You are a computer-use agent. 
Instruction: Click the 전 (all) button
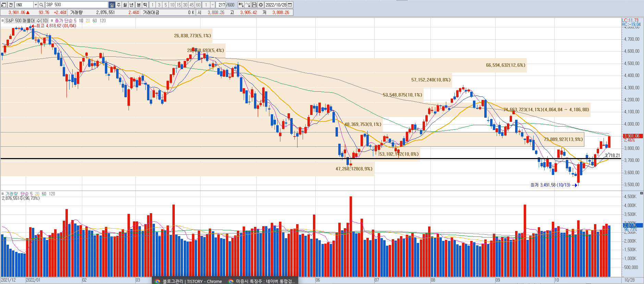tap(11, 5)
